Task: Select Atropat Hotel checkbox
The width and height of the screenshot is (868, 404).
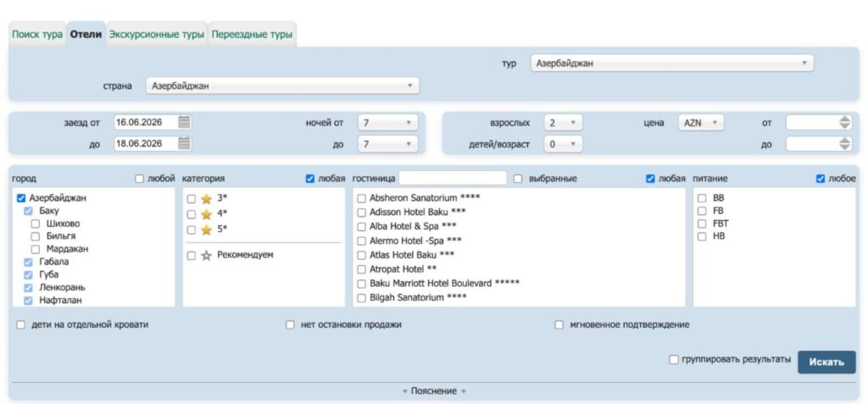Action: (361, 269)
